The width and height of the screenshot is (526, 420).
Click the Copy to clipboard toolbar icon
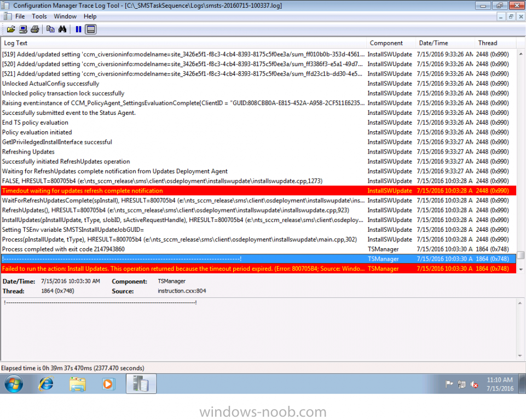(51, 30)
